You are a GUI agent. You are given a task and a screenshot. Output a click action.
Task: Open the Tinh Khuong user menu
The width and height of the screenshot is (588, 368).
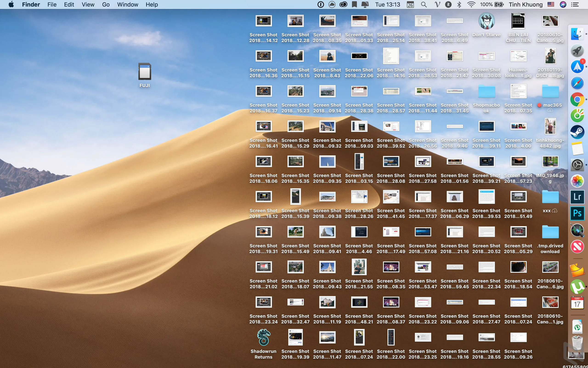pos(526,4)
